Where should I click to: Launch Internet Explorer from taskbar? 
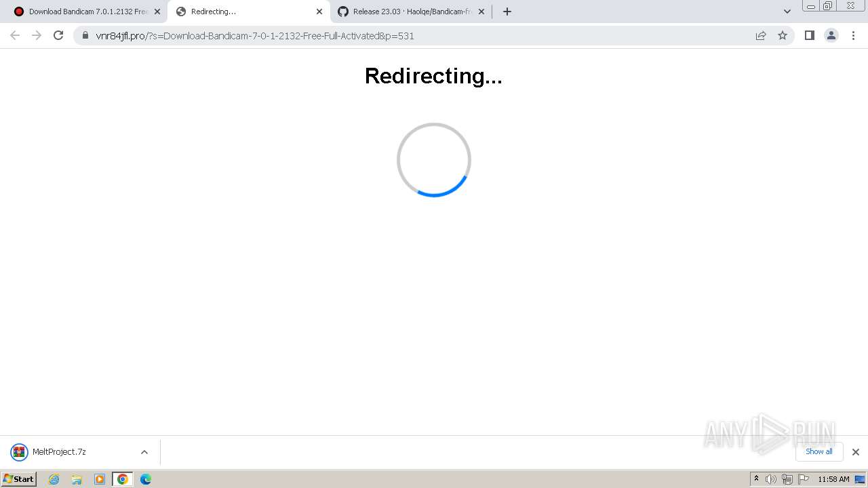(54, 479)
